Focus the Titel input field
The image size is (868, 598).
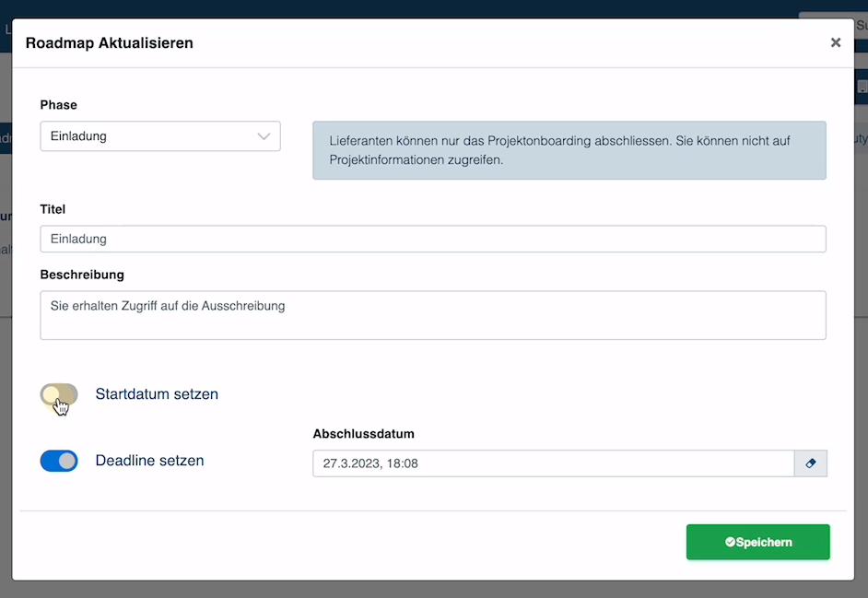pyautogui.click(x=433, y=239)
